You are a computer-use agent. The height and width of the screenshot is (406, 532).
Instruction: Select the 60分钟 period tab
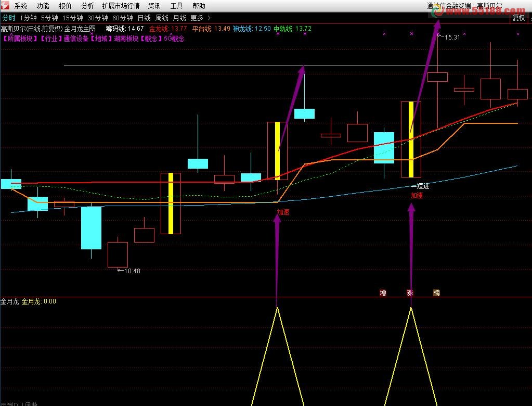click(x=123, y=18)
